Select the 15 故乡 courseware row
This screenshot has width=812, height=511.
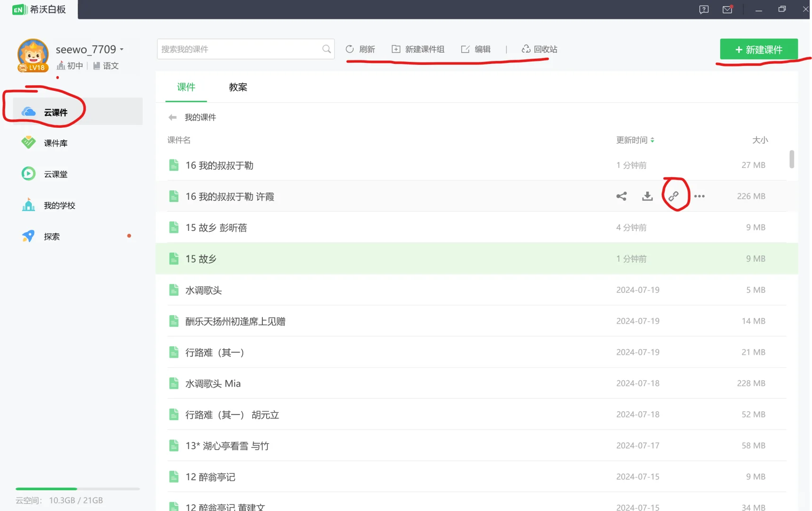point(477,259)
